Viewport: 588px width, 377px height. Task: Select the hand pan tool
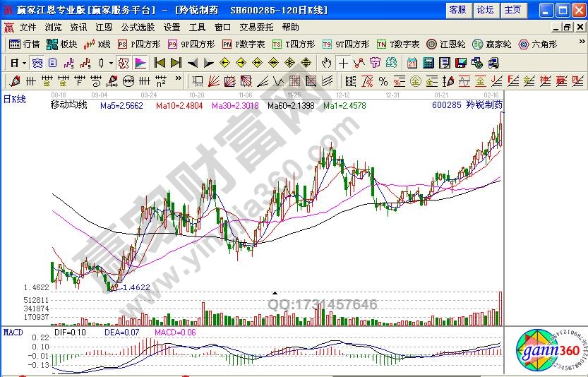click(326, 62)
